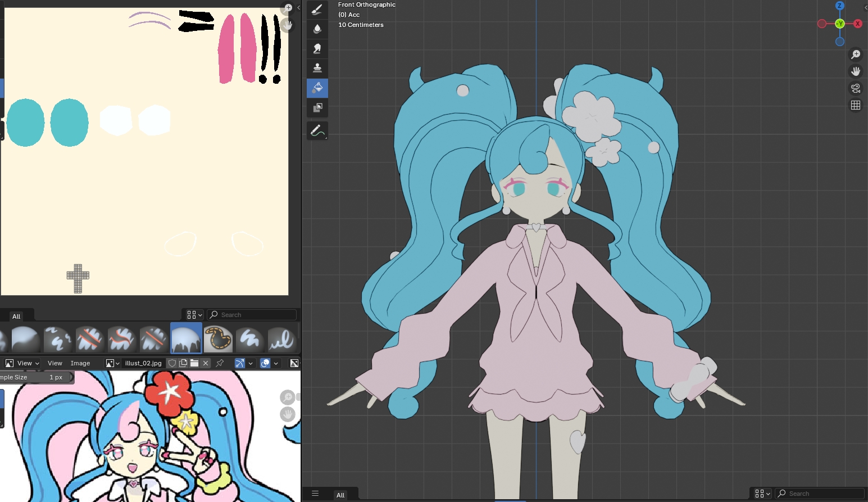Select the Annotate pencil tool
The height and width of the screenshot is (502, 868).
click(x=317, y=131)
